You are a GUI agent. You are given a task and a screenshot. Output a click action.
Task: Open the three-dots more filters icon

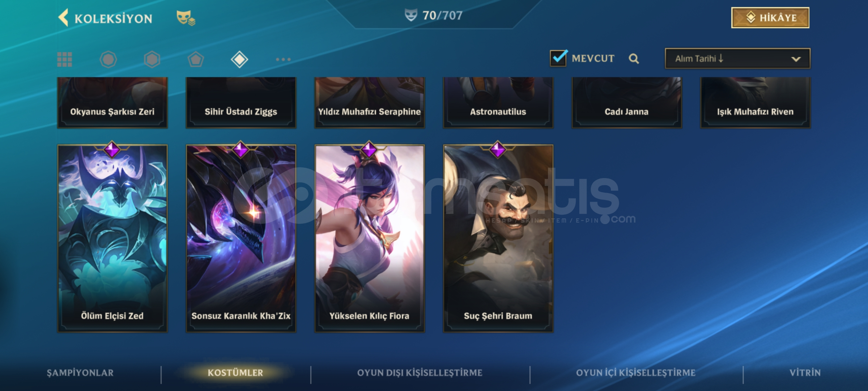click(283, 59)
